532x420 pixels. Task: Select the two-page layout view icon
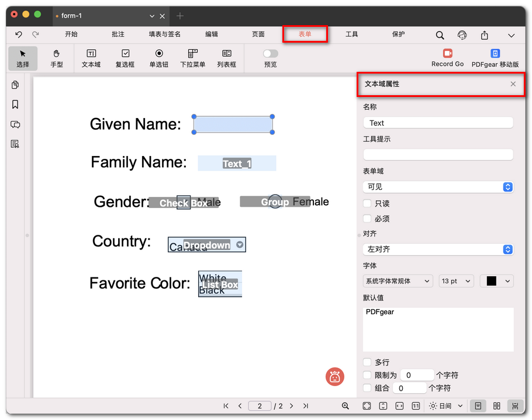pyautogui.click(x=496, y=405)
